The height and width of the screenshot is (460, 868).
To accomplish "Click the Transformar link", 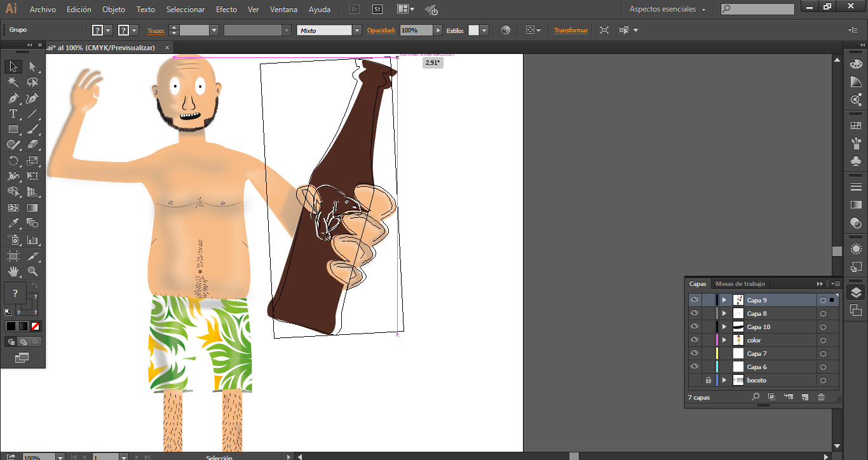I will click(571, 30).
